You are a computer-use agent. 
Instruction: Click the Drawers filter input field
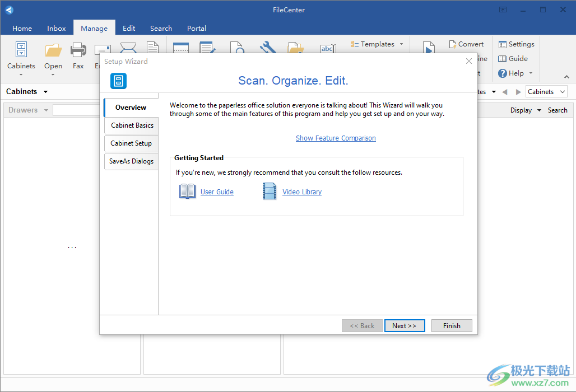coord(76,110)
